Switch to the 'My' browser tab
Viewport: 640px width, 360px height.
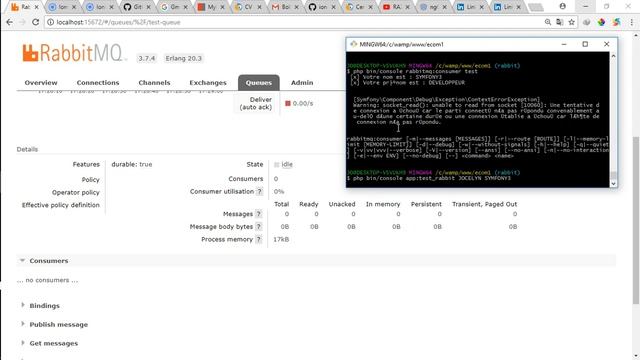pyautogui.click(x=210, y=7)
